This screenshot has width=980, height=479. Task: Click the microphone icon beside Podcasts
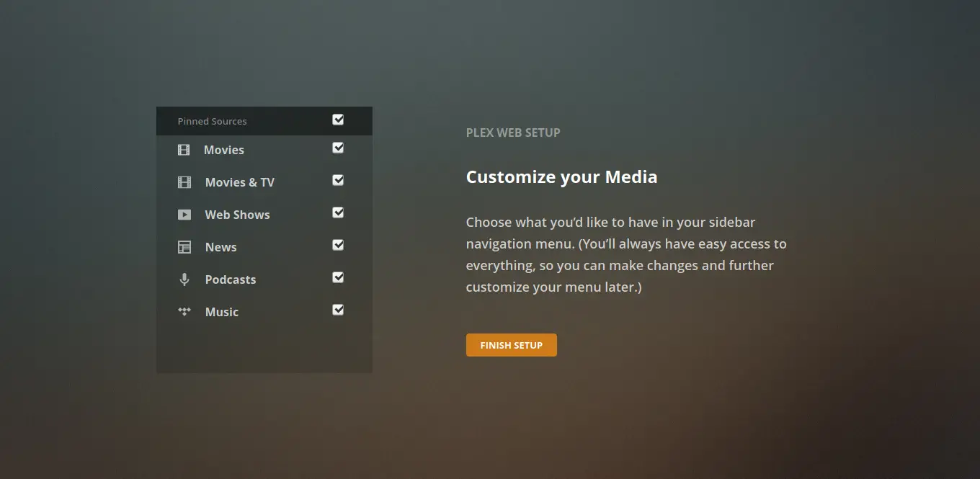(x=184, y=279)
